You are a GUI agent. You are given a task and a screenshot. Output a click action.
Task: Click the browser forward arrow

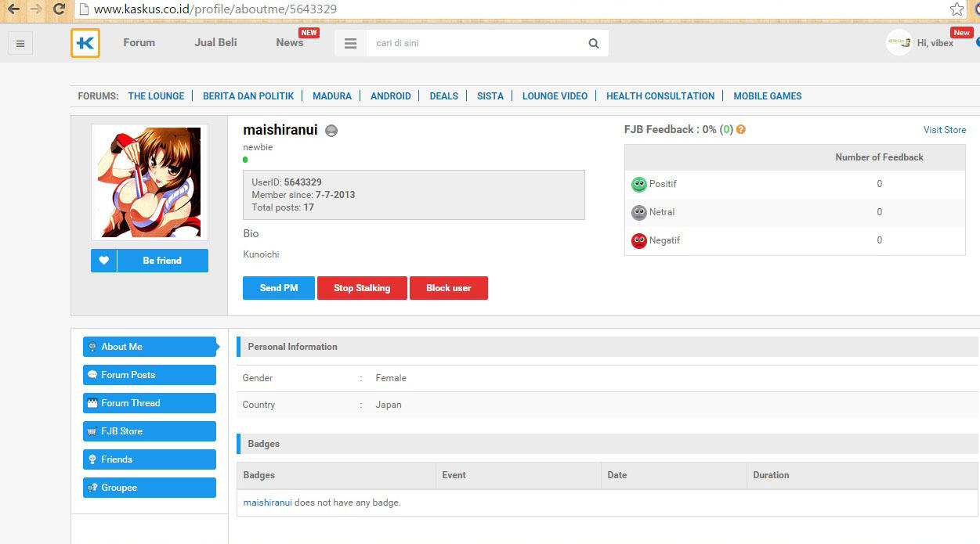[x=36, y=9]
